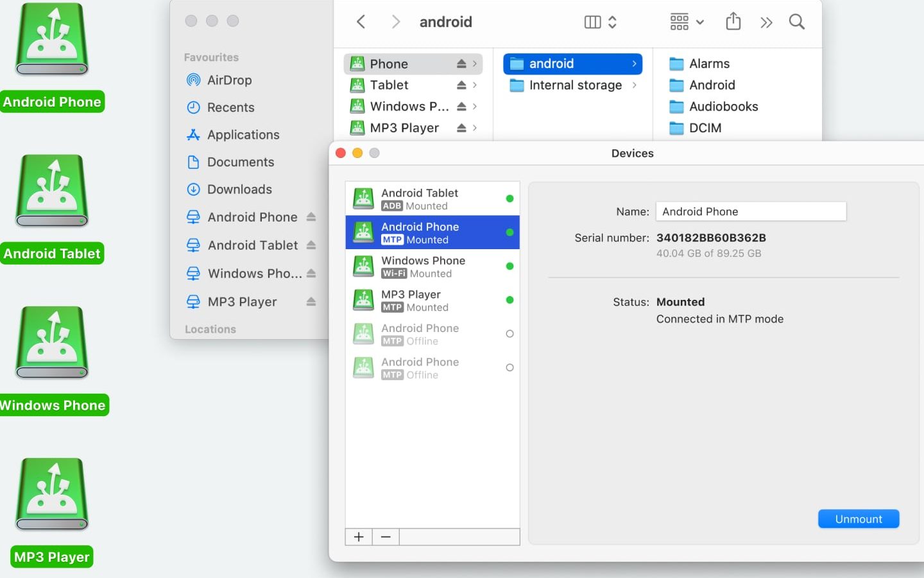Close the Devices window

pos(341,153)
